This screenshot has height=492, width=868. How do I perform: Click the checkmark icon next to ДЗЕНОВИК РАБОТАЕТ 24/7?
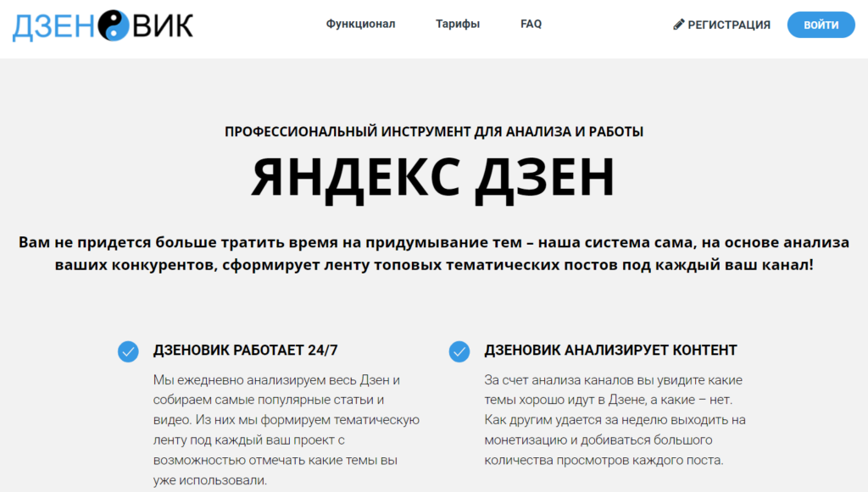[128, 351]
